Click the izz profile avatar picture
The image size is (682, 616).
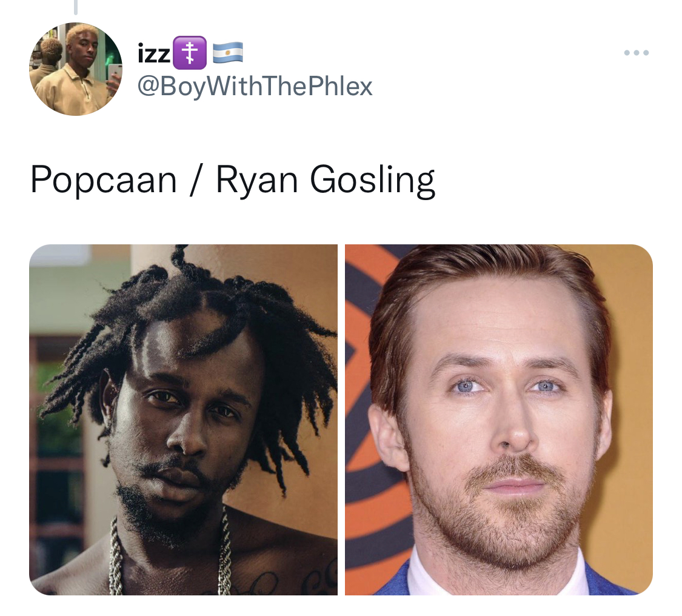pyautogui.click(x=76, y=69)
